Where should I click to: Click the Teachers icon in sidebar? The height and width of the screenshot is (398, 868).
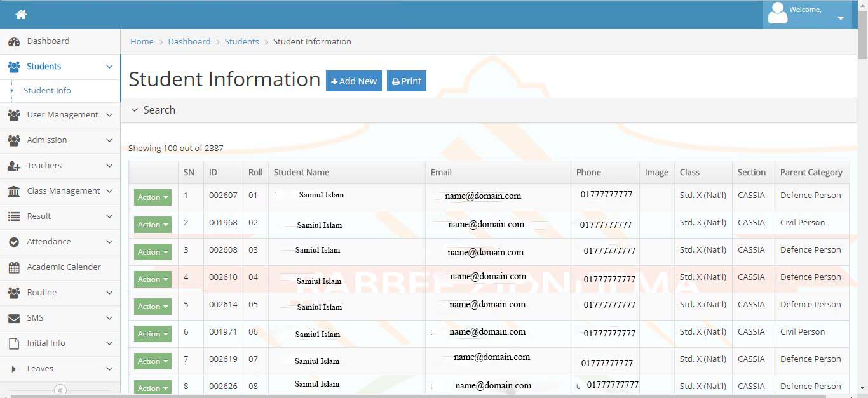tap(14, 166)
